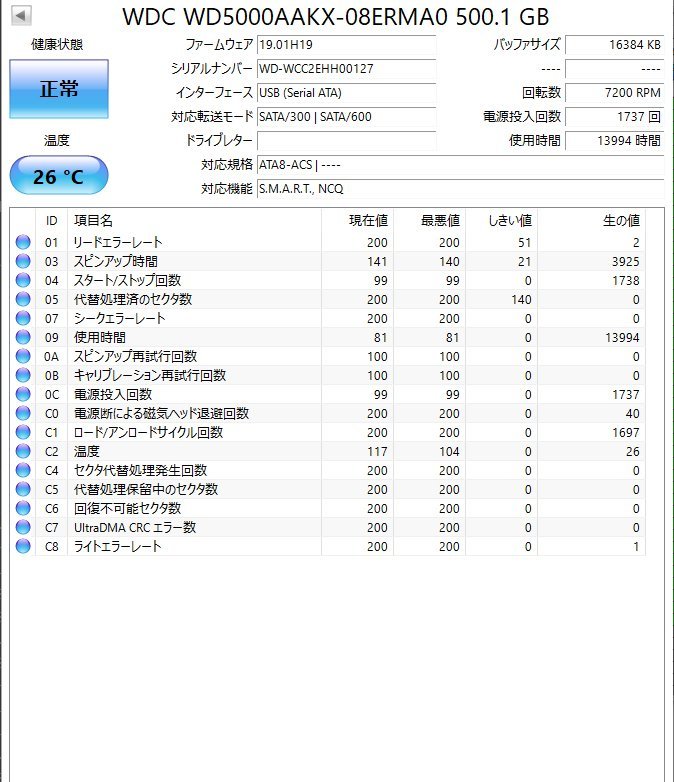Click the status orb for C8 ライトエラーレート
This screenshot has height=782, width=674.
point(23,546)
